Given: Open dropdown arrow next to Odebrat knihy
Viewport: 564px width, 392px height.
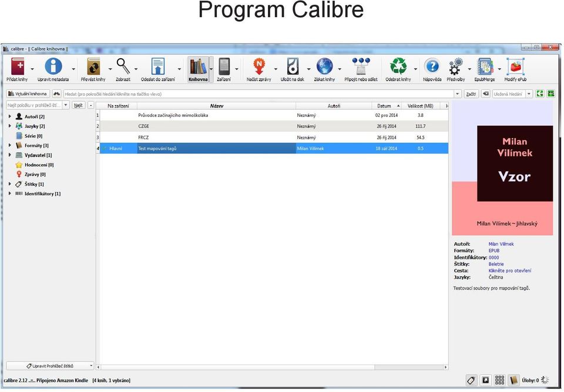Looking at the screenshot, I should 415,69.
